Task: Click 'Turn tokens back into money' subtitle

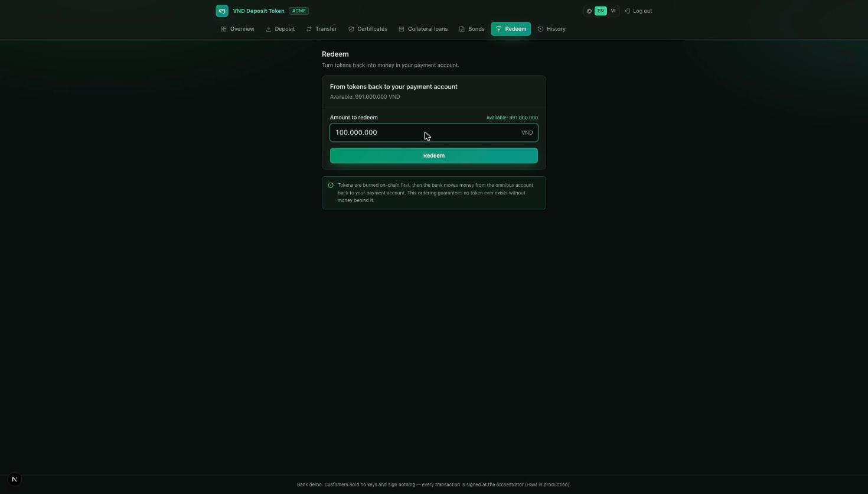Action: [390, 65]
